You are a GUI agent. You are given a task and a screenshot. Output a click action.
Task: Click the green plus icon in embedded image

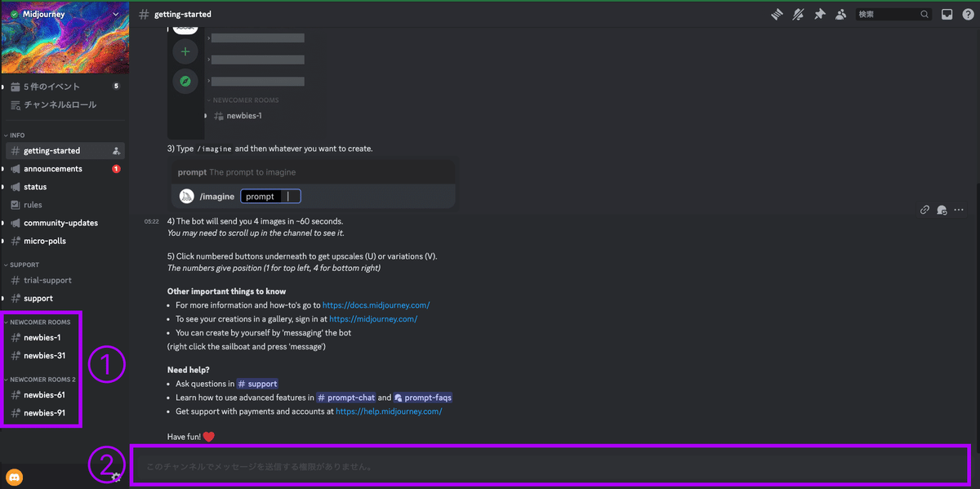[185, 51]
